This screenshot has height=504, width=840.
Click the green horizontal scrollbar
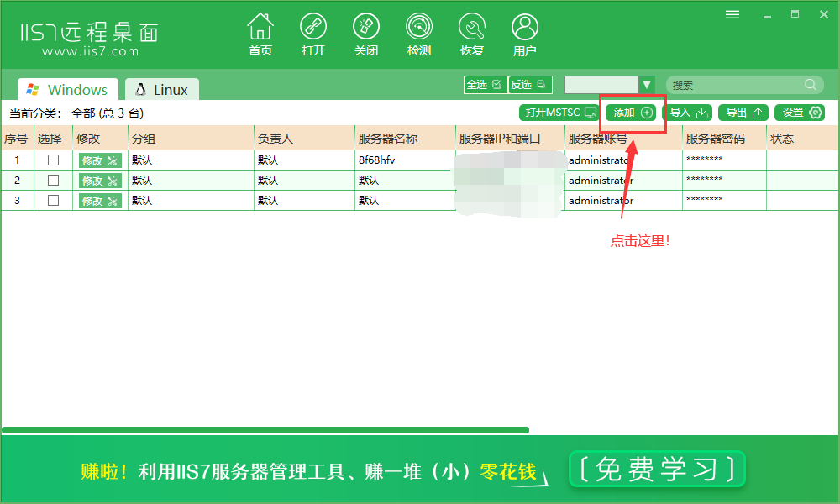coord(265,430)
